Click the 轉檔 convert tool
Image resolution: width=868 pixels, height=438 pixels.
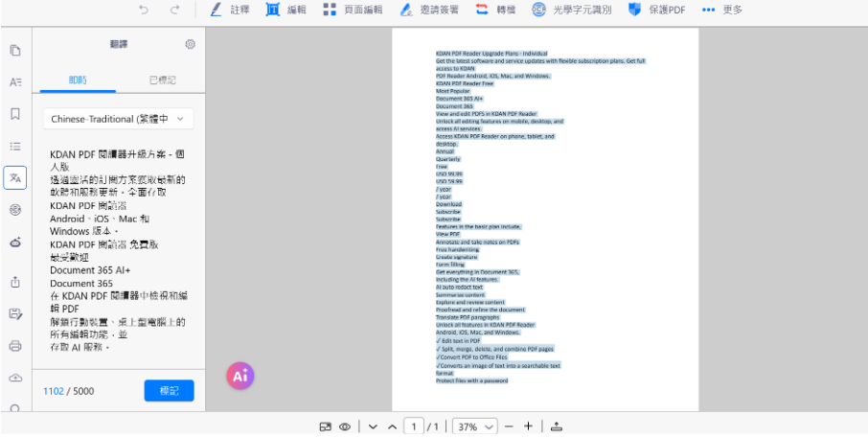tap(495, 10)
